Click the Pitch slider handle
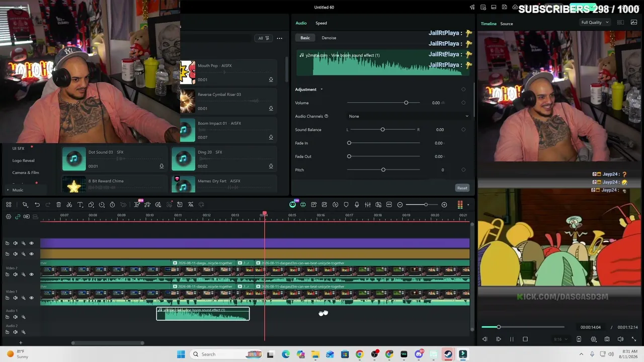This screenshot has height=362, width=644. click(x=383, y=170)
